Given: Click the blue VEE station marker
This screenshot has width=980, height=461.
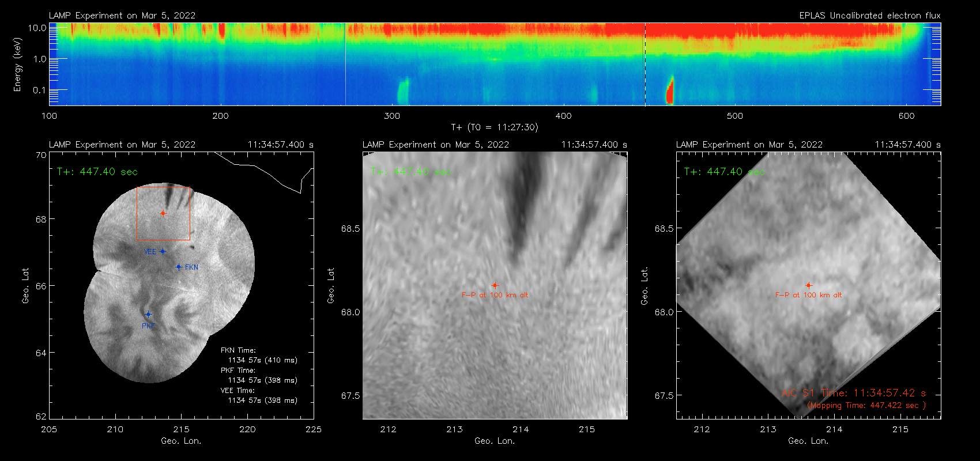Looking at the screenshot, I should pos(163,251).
